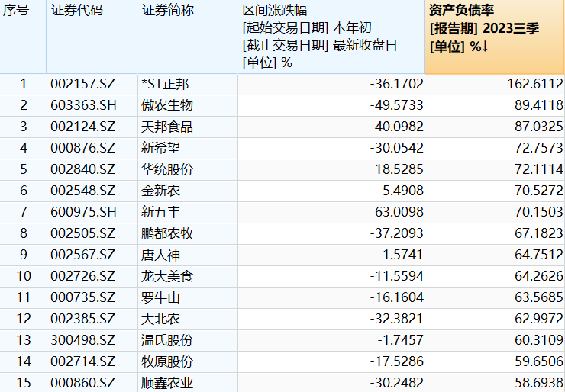Select stock name 唐人神
565x392 pixels.
[160, 255]
